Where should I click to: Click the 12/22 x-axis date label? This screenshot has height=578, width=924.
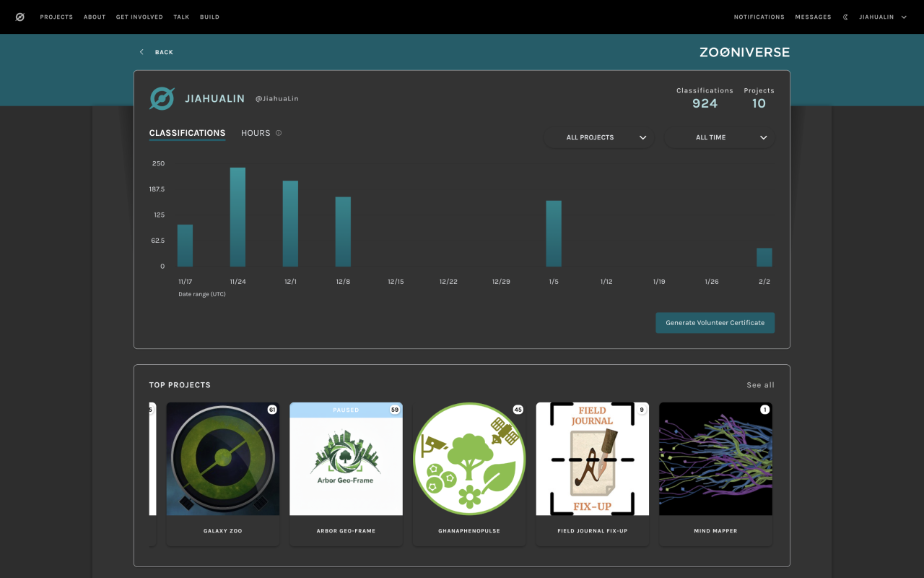click(x=448, y=282)
